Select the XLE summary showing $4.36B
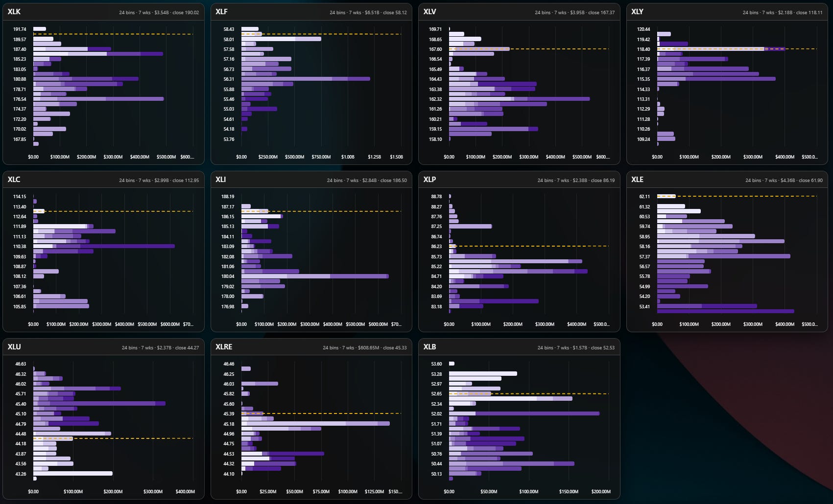Screen dimensions: 833x504 (x=784, y=180)
